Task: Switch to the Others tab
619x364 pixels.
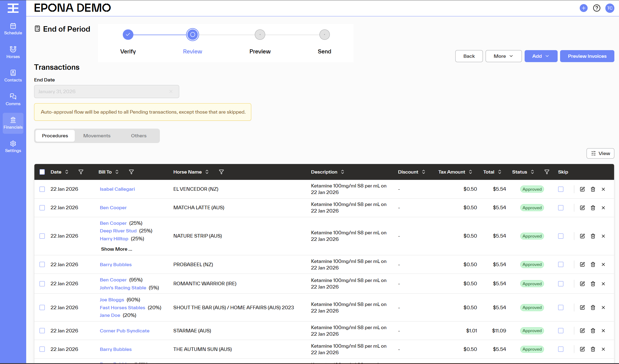Action: [x=139, y=136]
